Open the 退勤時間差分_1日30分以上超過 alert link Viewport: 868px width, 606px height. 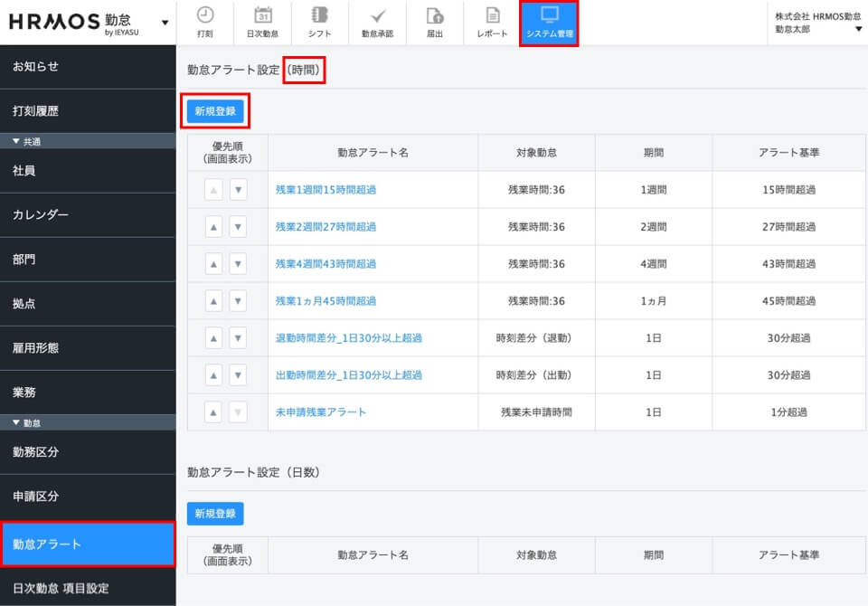[348, 337]
